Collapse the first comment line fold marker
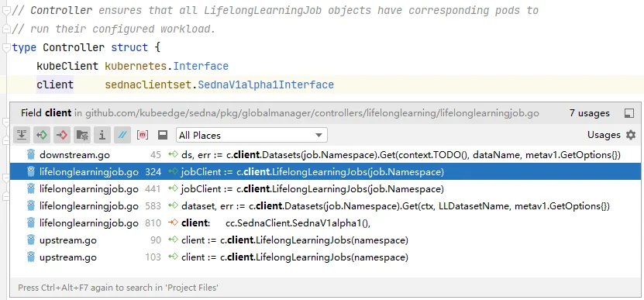 (5, 11)
